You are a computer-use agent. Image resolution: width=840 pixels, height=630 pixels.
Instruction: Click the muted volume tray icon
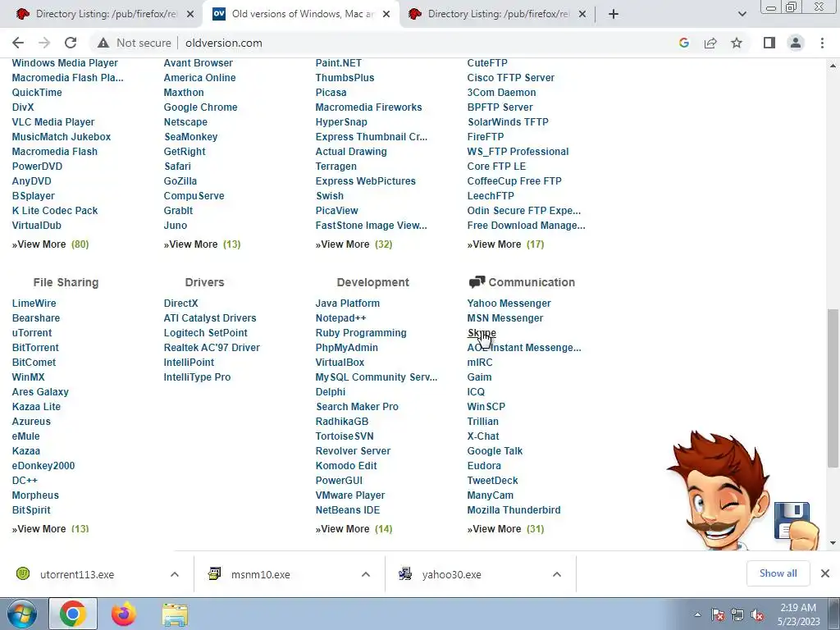757,615
